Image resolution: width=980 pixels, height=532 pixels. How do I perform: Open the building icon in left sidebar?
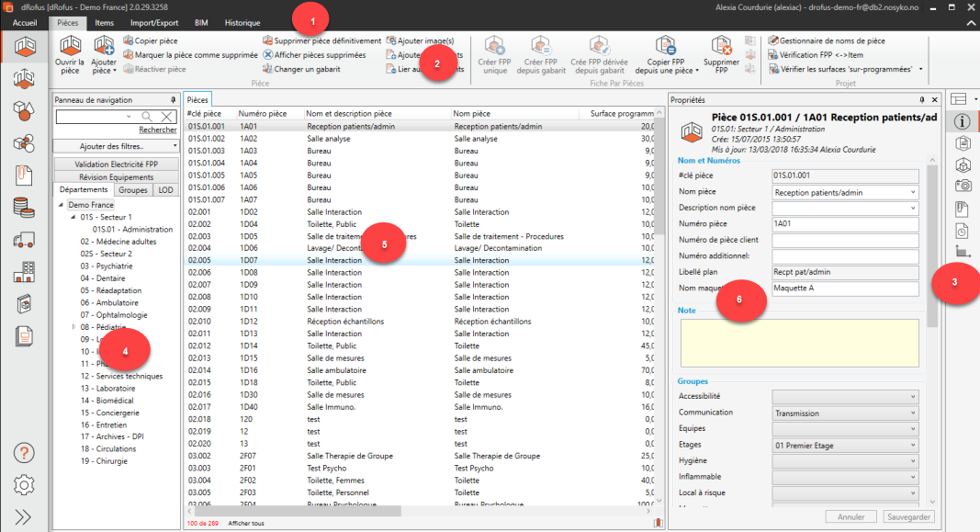[x=25, y=272]
